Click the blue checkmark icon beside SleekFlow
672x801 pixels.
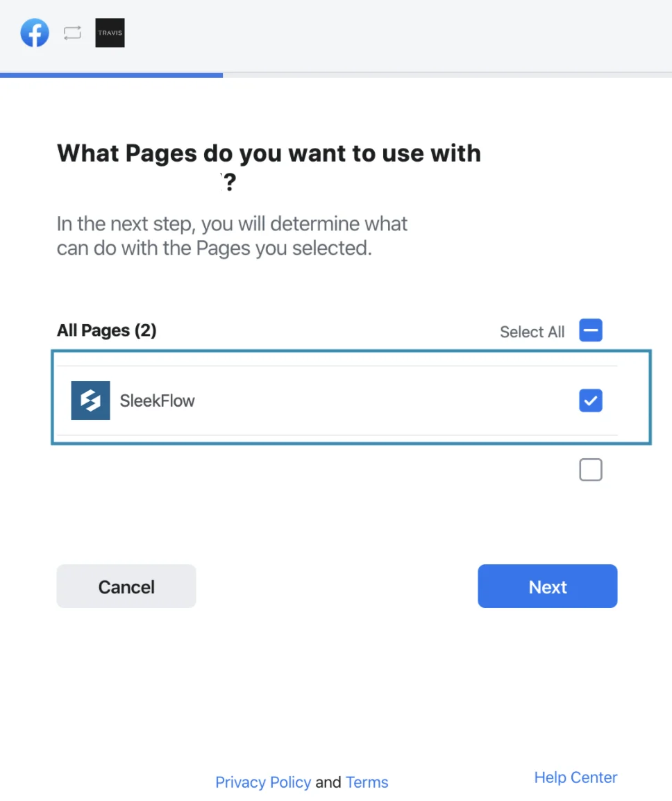click(591, 400)
